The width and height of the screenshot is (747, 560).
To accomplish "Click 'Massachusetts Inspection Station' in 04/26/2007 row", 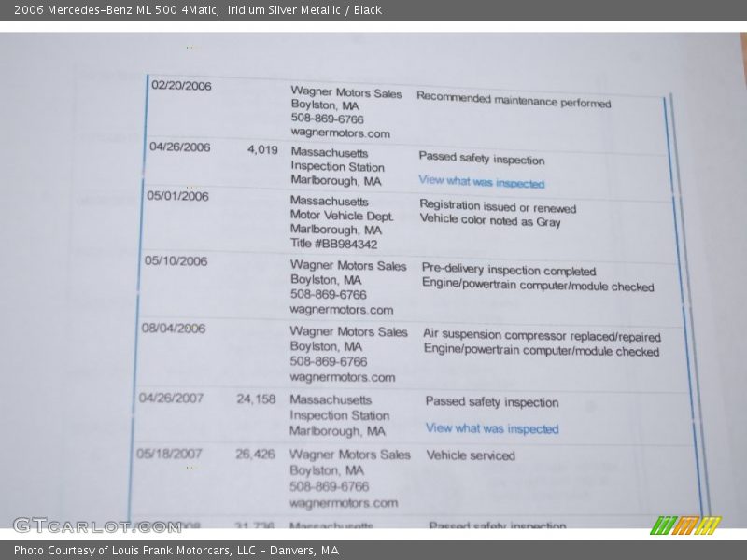I will pos(339,408).
